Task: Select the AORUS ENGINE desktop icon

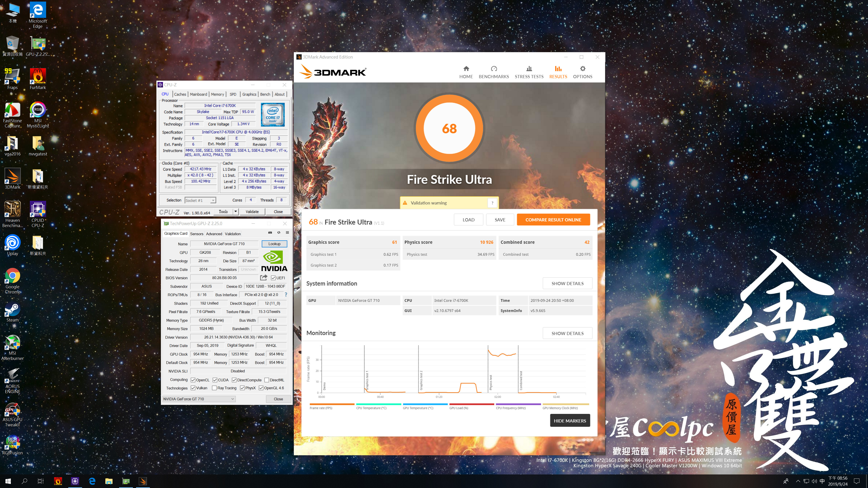Action: [x=12, y=380]
